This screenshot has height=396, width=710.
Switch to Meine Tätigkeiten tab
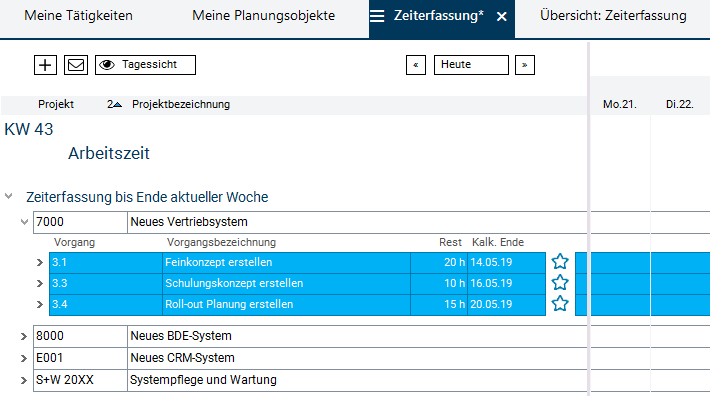[x=78, y=16]
